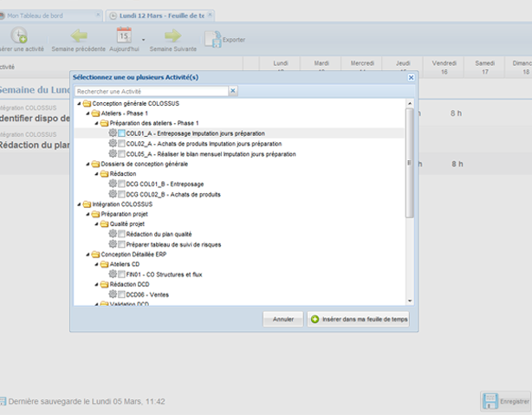This screenshot has width=532, height=415.
Task: Click gear icon of COL01_A Entreposage
Action: (x=113, y=133)
